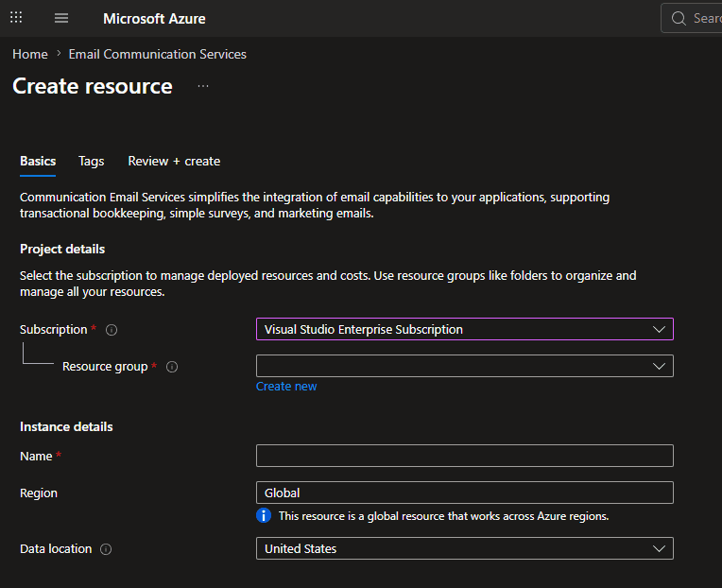Open the Subscription dropdown
The width and height of the screenshot is (722, 588).
pyautogui.click(x=465, y=329)
